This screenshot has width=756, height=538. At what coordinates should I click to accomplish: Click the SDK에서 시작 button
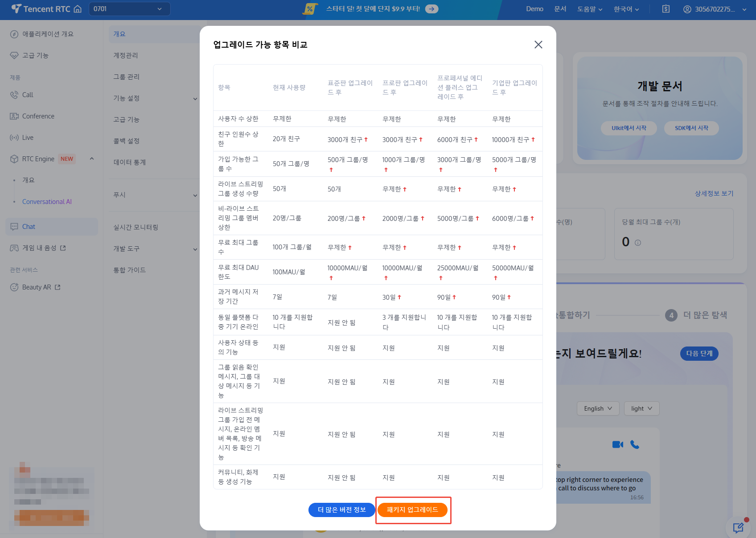(x=691, y=128)
